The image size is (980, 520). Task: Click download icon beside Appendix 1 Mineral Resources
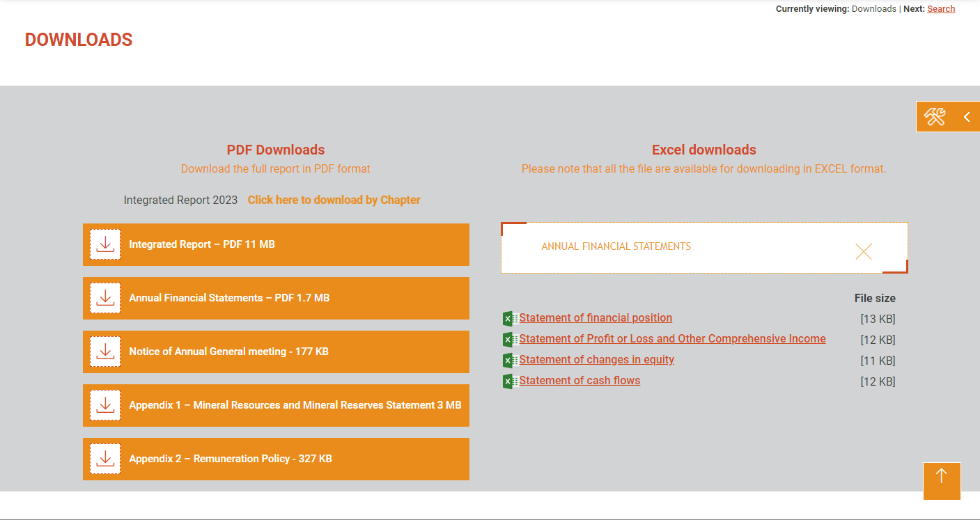pos(105,405)
